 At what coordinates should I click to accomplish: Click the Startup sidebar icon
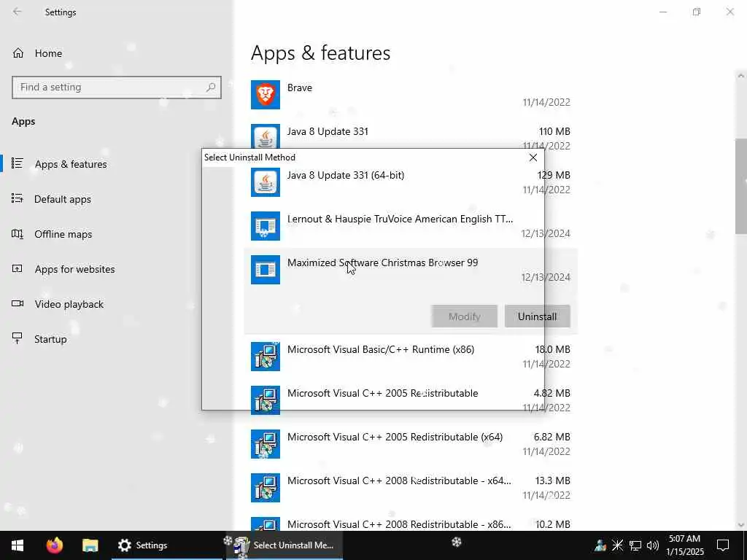click(18, 338)
